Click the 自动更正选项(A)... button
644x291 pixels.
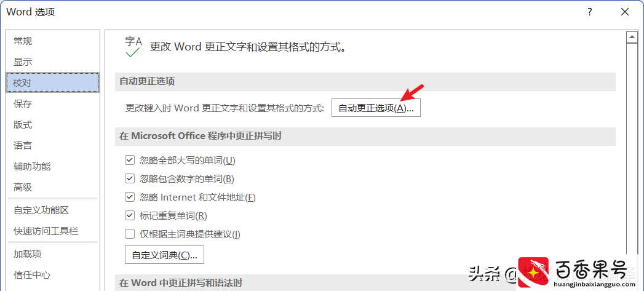tap(376, 108)
